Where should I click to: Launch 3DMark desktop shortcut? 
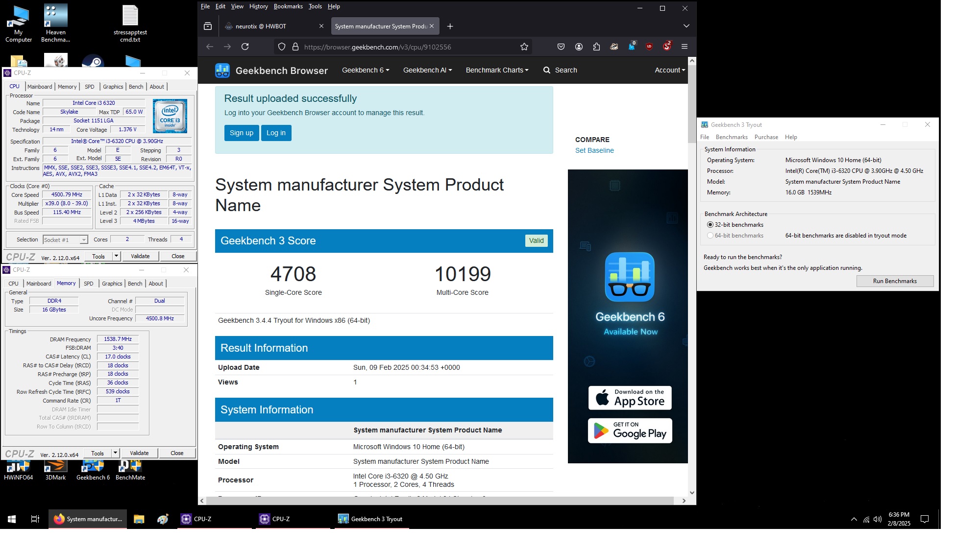click(x=55, y=470)
